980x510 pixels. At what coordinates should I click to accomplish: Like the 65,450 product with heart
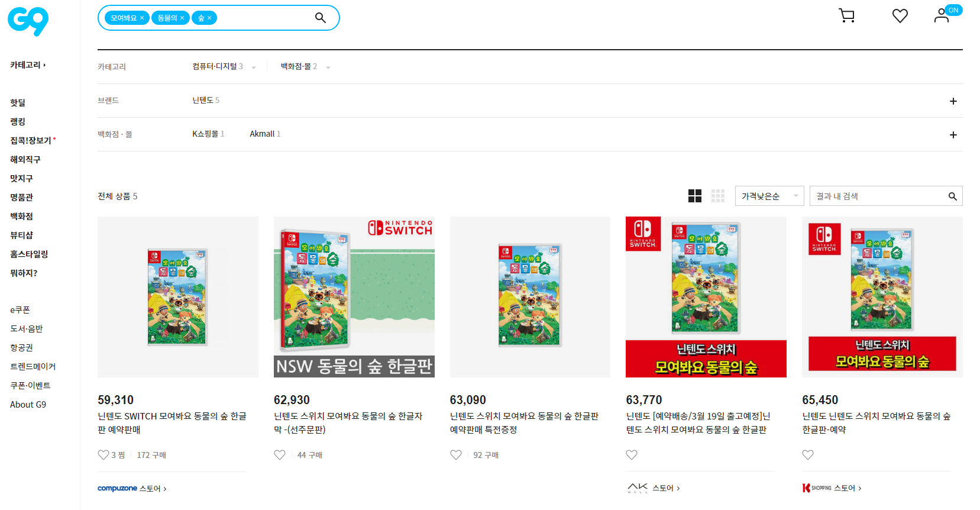[x=808, y=455]
